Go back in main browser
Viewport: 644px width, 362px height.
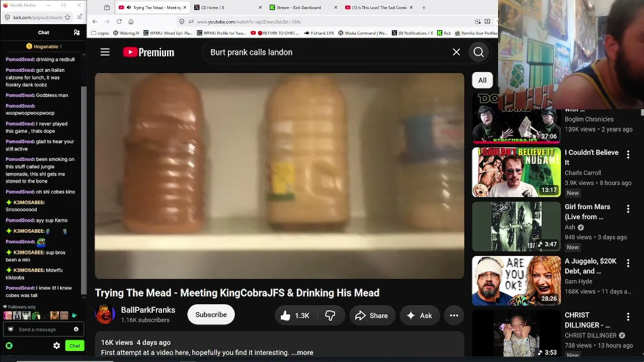(95, 22)
